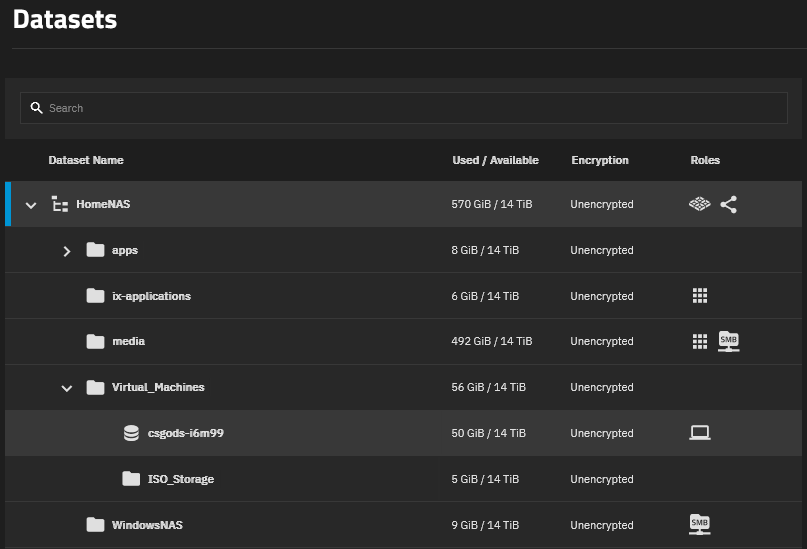Click the SMB share icon on media
This screenshot has height=549, width=807.
(x=729, y=342)
